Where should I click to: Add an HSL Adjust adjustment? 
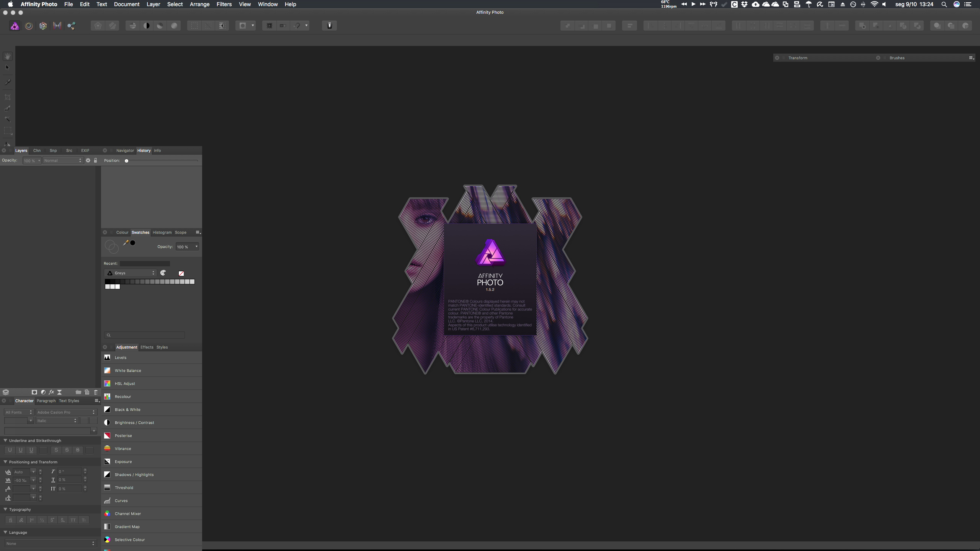click(x=152, y=383)
